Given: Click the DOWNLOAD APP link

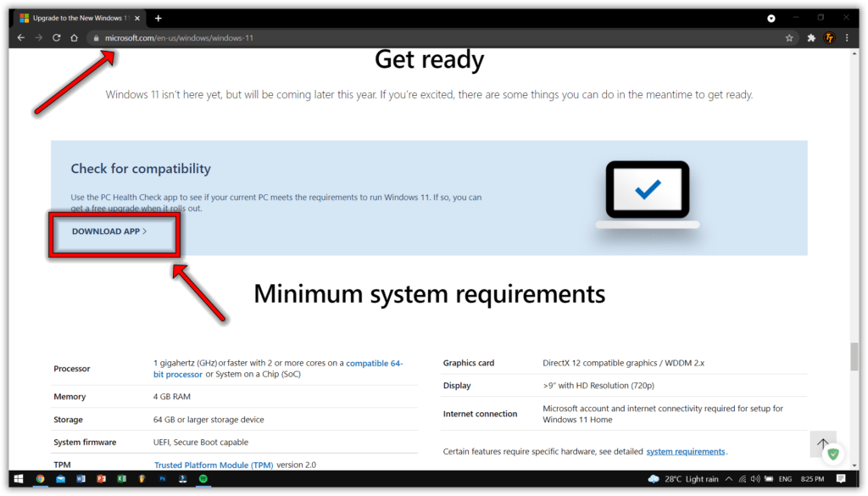Looking at the screenshot, I should tap(109, 231).
